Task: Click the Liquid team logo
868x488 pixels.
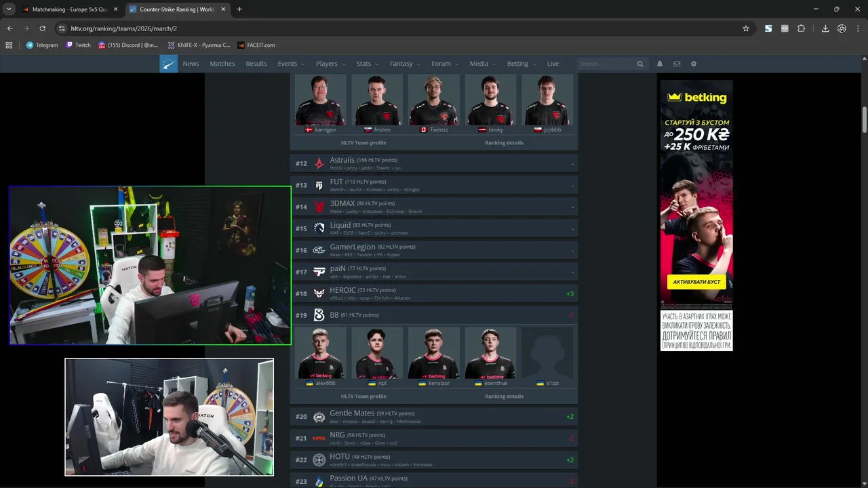Action: (x=319, y=228)
